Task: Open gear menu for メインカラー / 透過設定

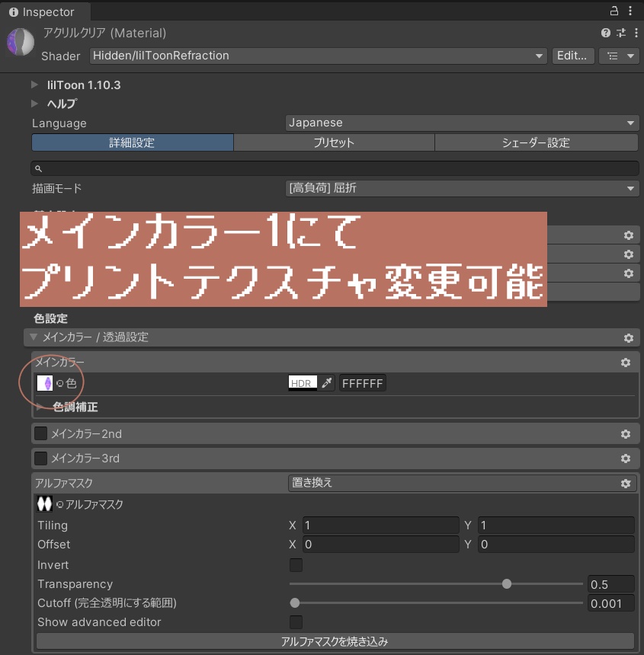Action: tap(629, 337)
